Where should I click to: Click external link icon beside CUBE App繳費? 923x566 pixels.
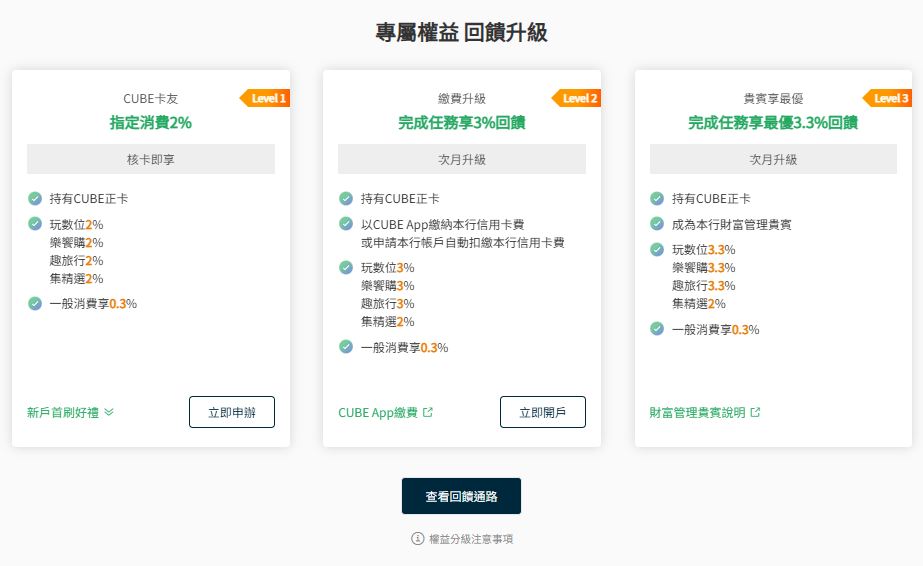[x=428, y=412]
